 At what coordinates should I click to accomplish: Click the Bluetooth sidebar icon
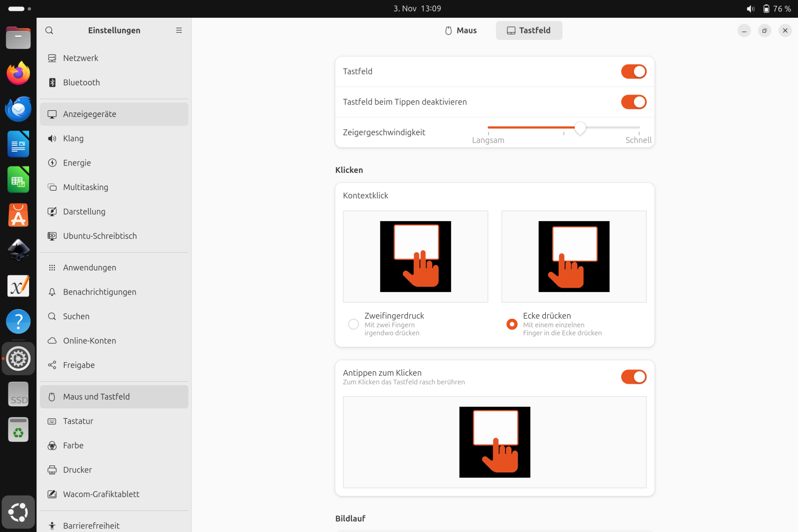click(52, 83)
